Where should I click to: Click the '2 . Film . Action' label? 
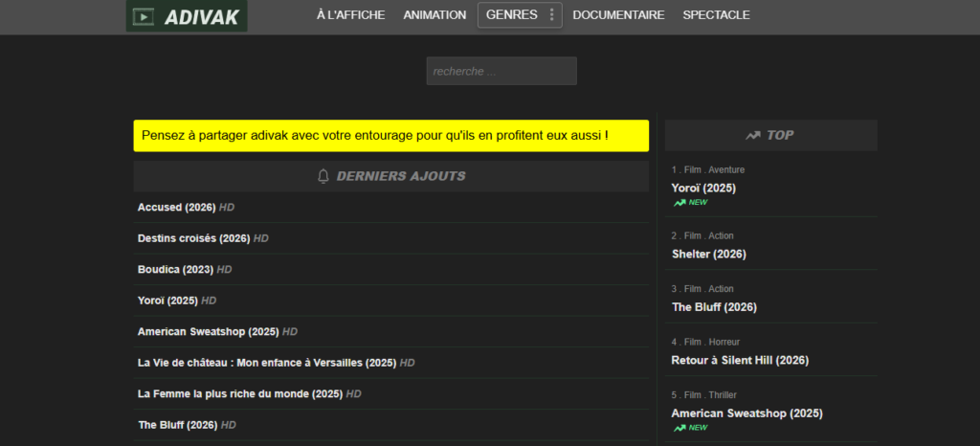tap(702, 235)
